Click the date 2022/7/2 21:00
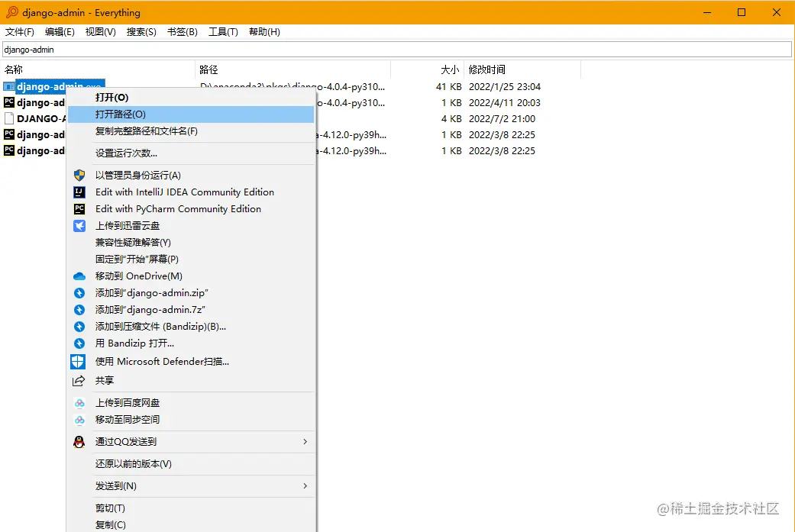The height and width of the screenshot is (532, 795). click(x=502, y=118)
